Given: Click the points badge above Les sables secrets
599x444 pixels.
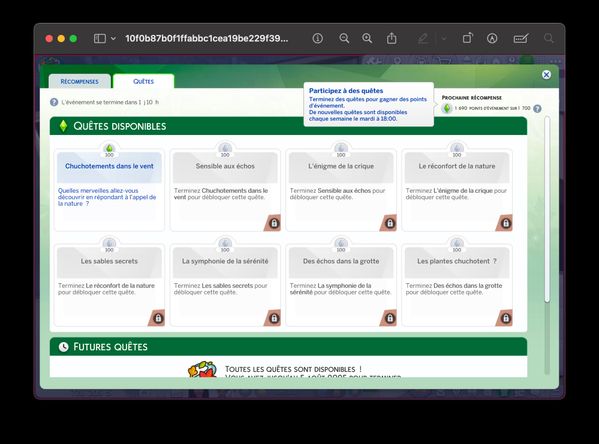Looking at the screenshot, I should pyautogui.click(x=109, y=245).
